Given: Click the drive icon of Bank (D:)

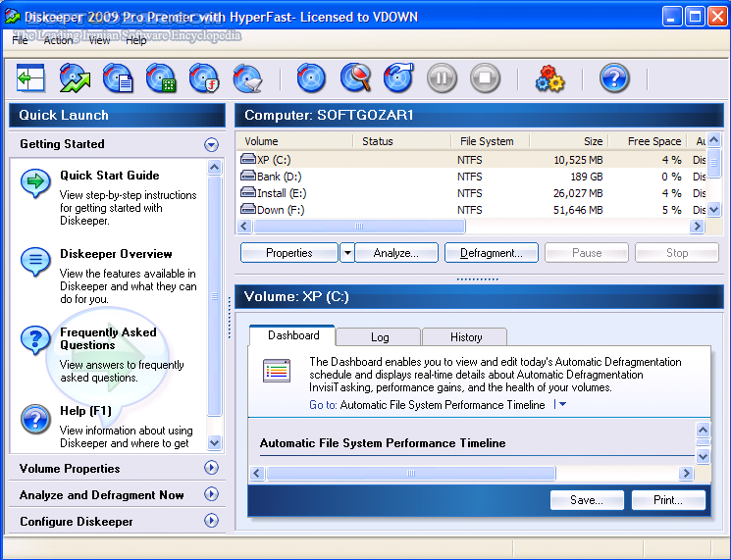Looking at the screenshot, I should (248, 177).
